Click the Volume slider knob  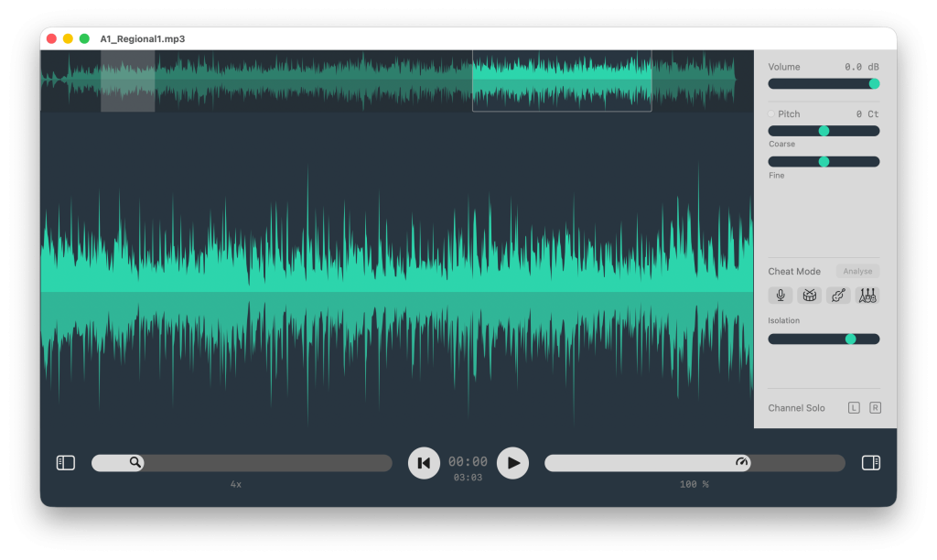click(874, 83)
